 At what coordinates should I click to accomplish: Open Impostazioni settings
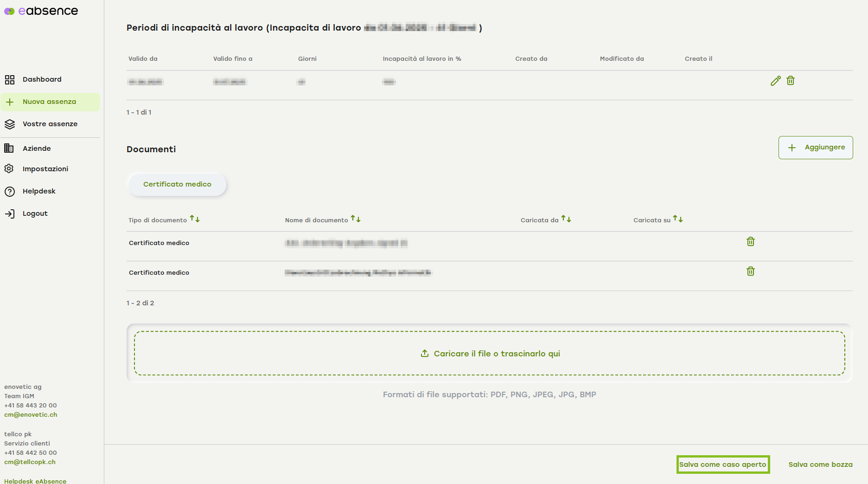click(x=45, y=169)
